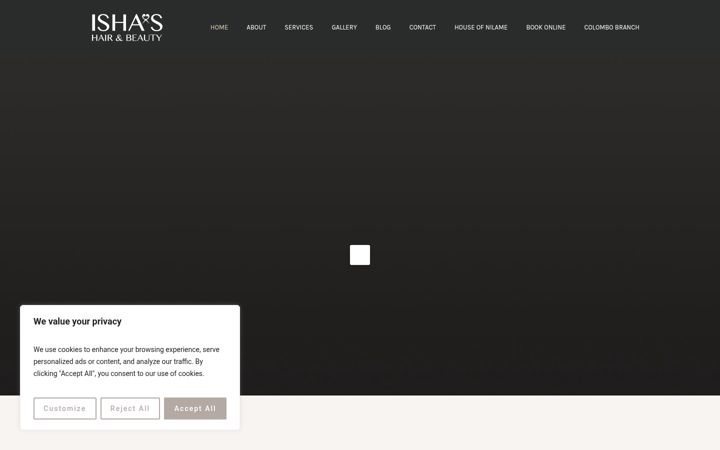Go to the About page
Image resolution: width=720 pixels, height=450 pixels.
tap(256, 28)
